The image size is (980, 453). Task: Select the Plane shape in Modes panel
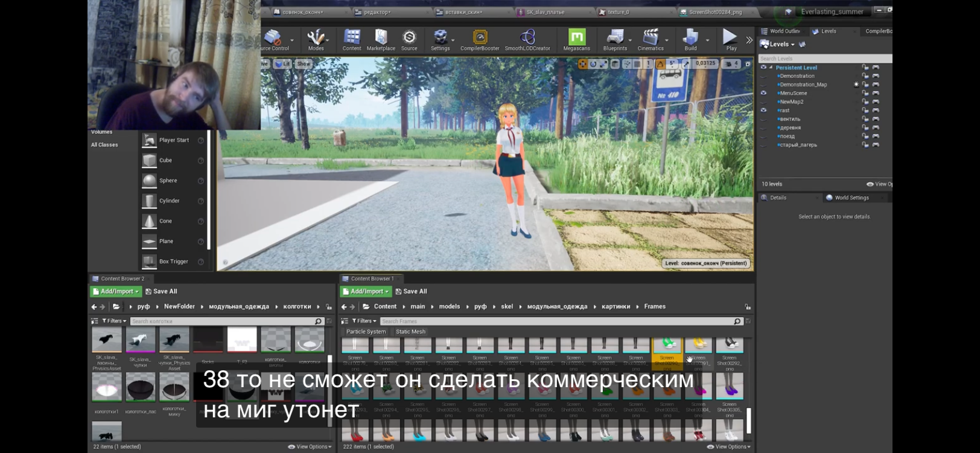point(173,242)
